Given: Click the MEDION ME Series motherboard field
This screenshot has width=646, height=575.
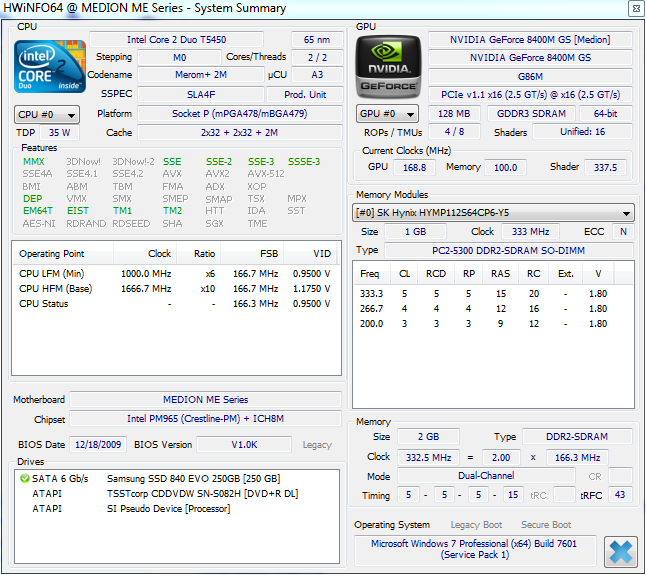Looking at the screenshot, I should click(x=205, y=400).
